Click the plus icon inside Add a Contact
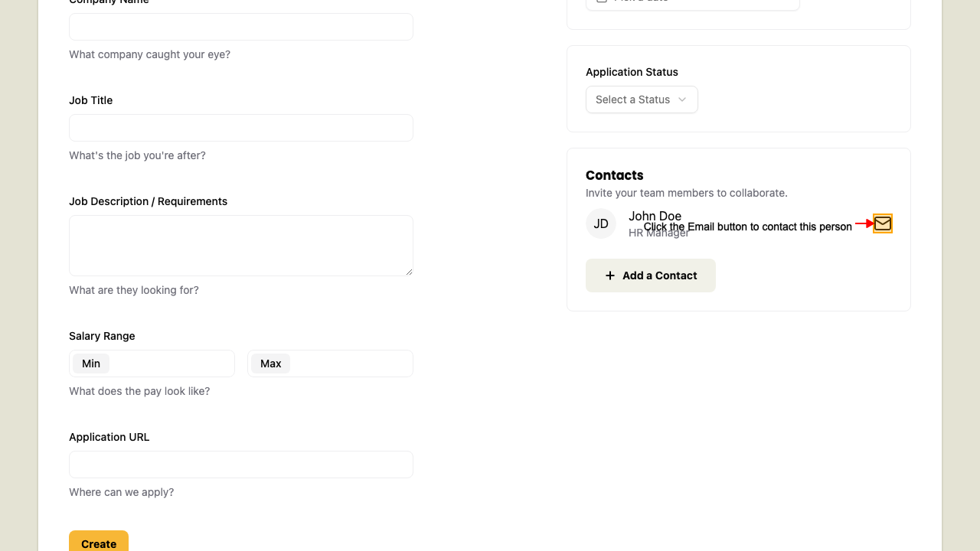980x551 pixels. click(x=609, y=275)
